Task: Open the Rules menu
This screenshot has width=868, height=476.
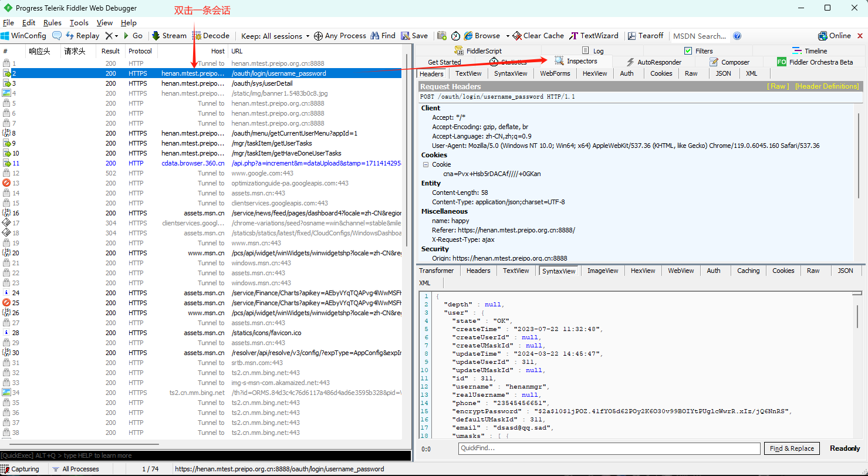Action: click(52, 23)
